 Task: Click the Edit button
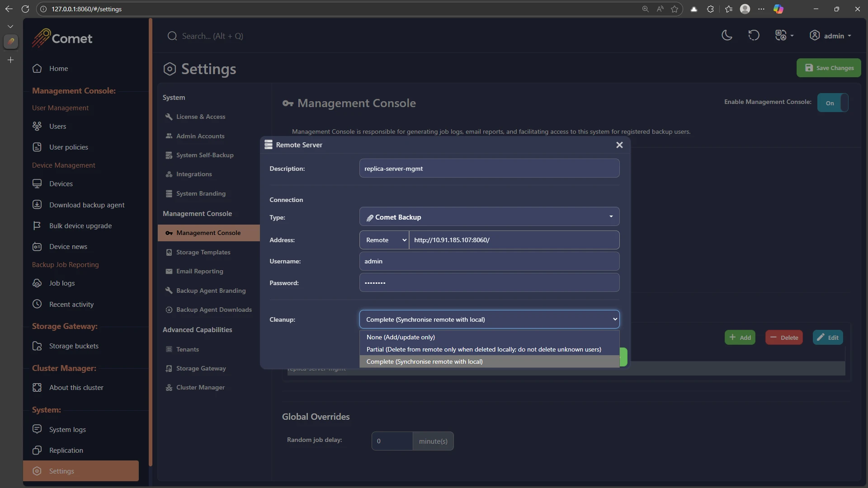828,337
